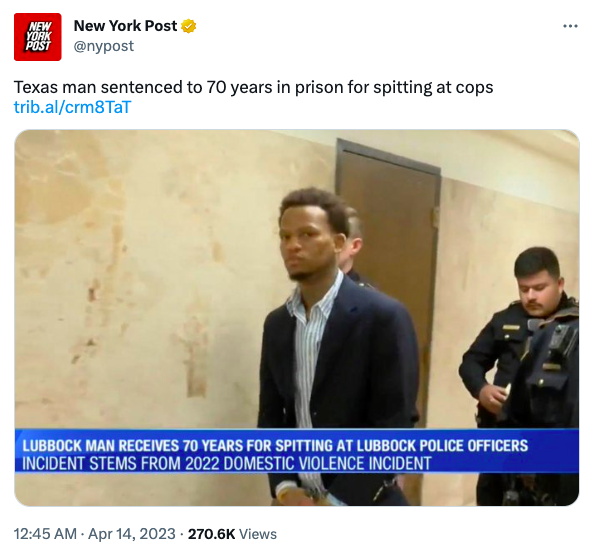
Task: Click the "LUBBOCK MAN RECEIVES 70 YEARS" headline banner
Action: tap(275, 446)
